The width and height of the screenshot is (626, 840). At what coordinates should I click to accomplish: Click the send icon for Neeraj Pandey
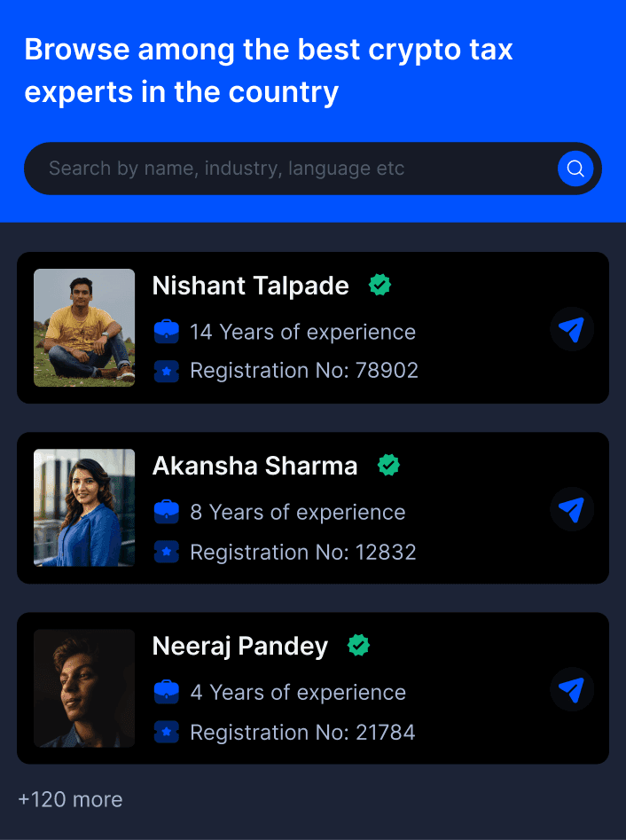point(572,689)
